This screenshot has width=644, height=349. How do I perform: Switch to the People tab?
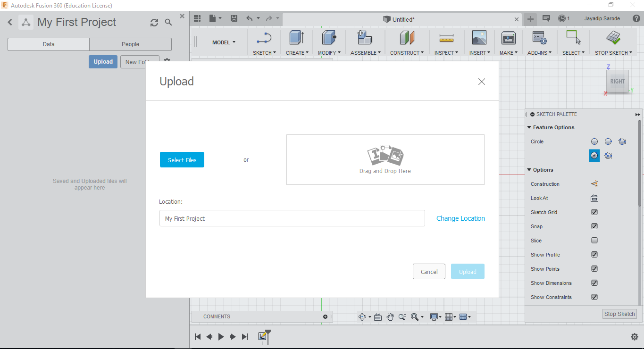point(130,44)
